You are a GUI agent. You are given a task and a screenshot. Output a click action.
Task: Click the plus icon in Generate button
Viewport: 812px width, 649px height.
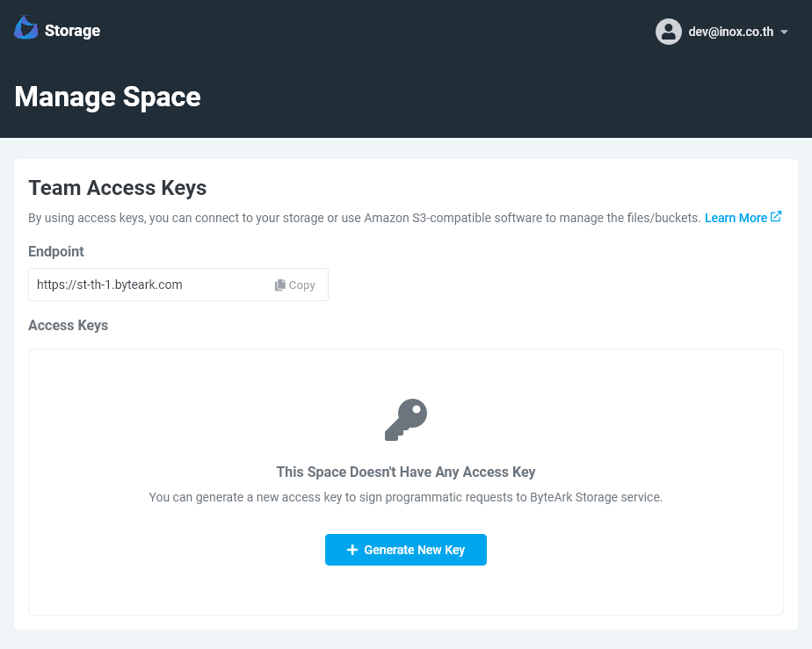(352, 550)
